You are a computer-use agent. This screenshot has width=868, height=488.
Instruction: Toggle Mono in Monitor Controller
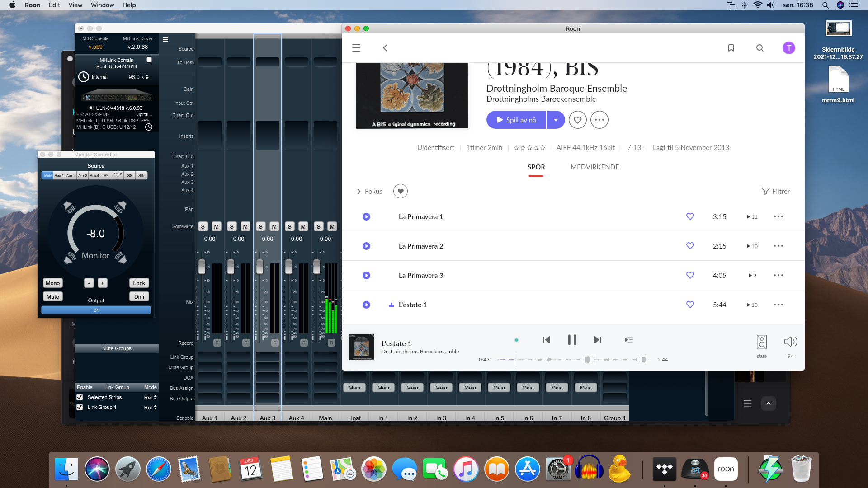52,283
